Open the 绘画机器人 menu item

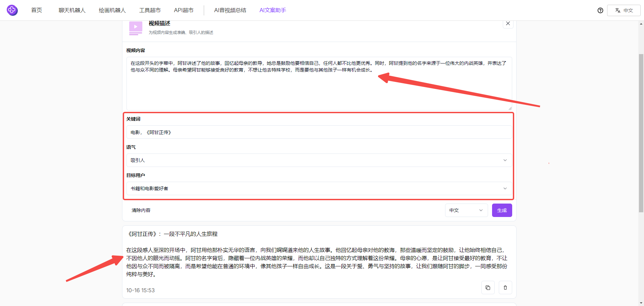point(112,10)
